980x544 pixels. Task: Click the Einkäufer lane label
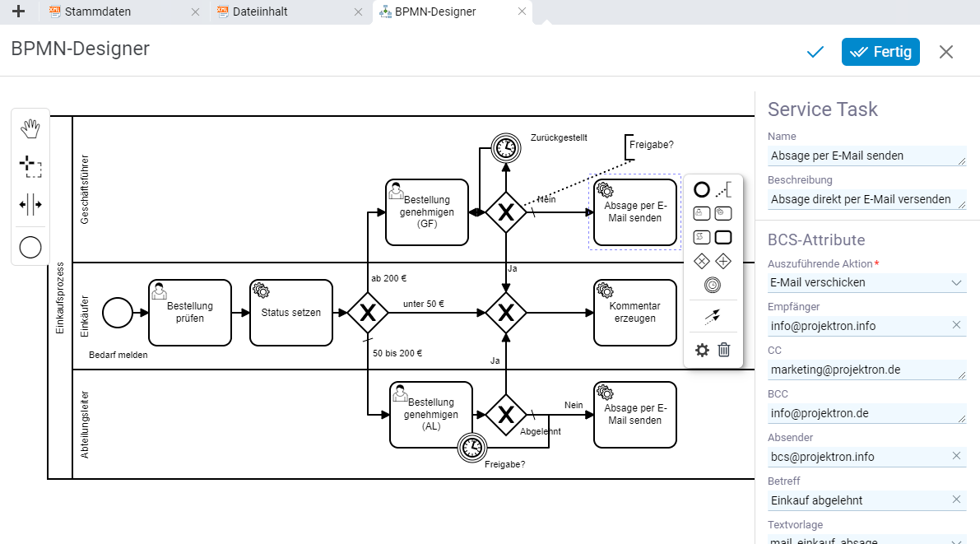coord(85,316)
